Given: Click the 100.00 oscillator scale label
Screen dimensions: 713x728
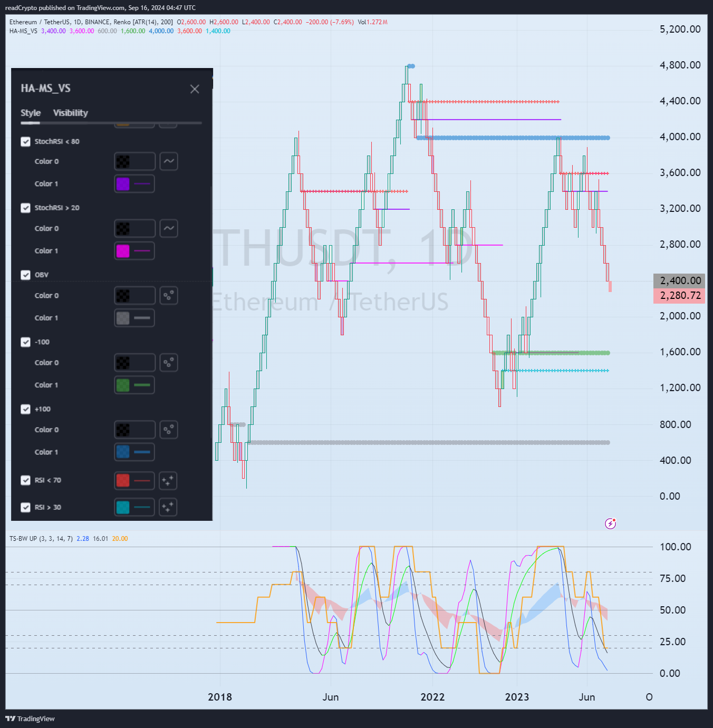Looking at the screenshot, I should pos(676,547).
